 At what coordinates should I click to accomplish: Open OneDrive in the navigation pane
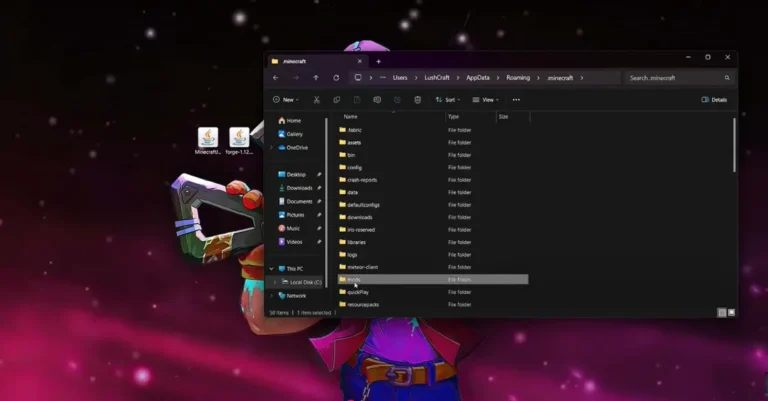(x=292, y=147)
